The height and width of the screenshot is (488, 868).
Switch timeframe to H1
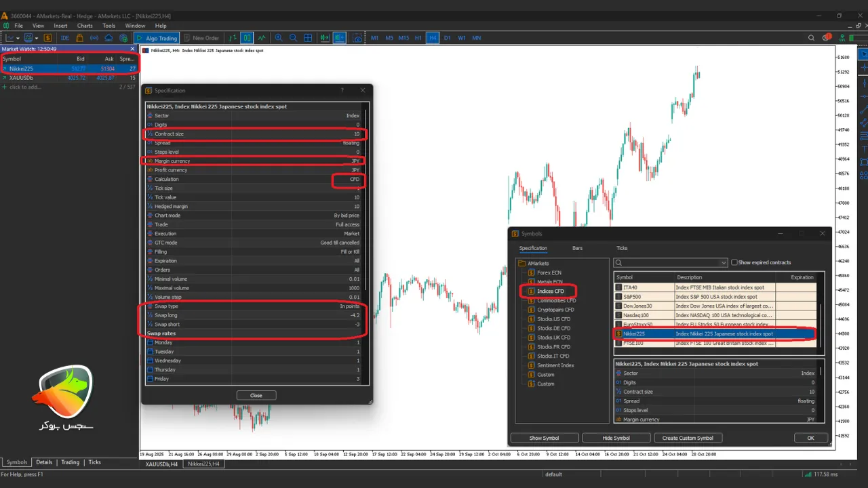(418, 38)
